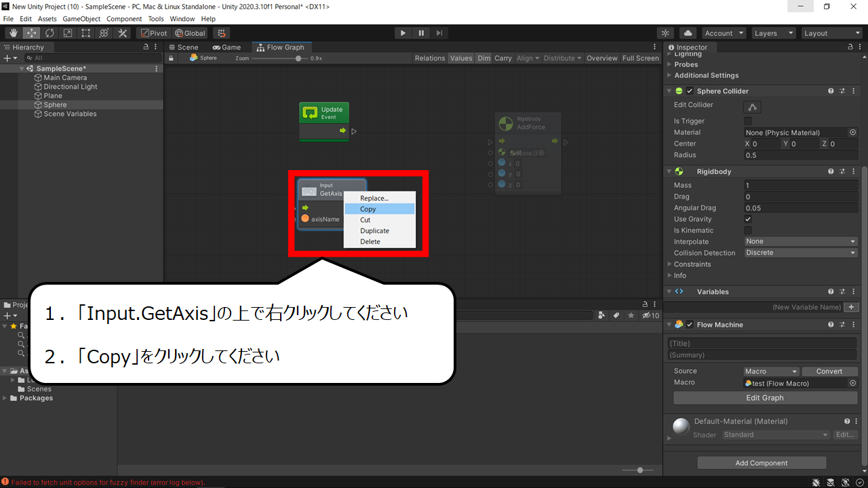Open custom editor tools wrench icon
Screen dimensions: 868x488
point(123,33)
